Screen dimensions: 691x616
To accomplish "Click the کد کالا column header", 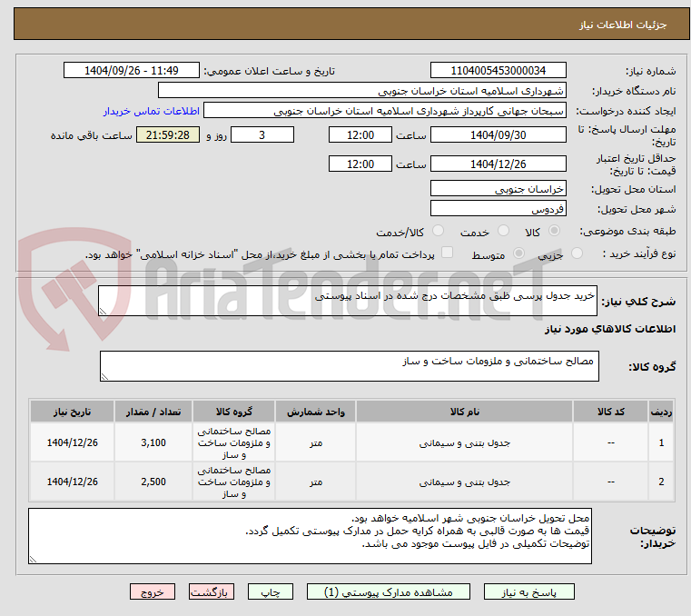I will click(x=610, y=412).
